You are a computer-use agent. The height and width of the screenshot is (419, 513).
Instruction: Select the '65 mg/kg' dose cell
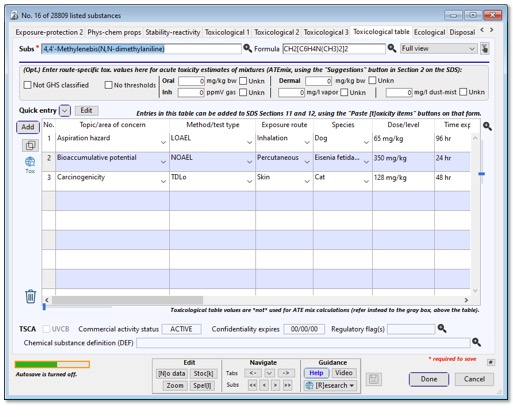(403, 143)
